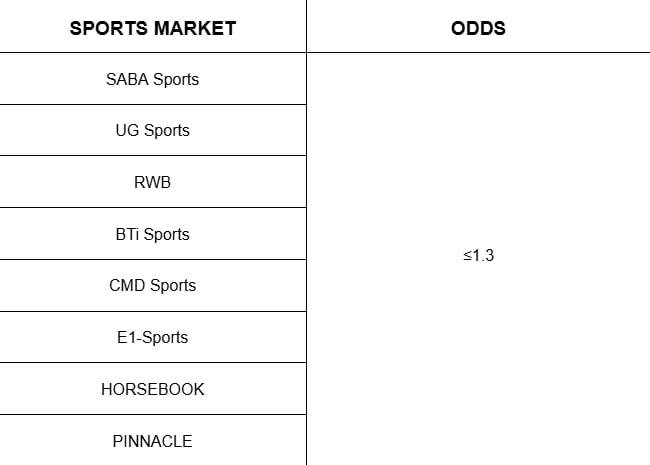Select the UG Sports row
The height and width of the screenshot is (465, 650).
(x=152, y=130)
